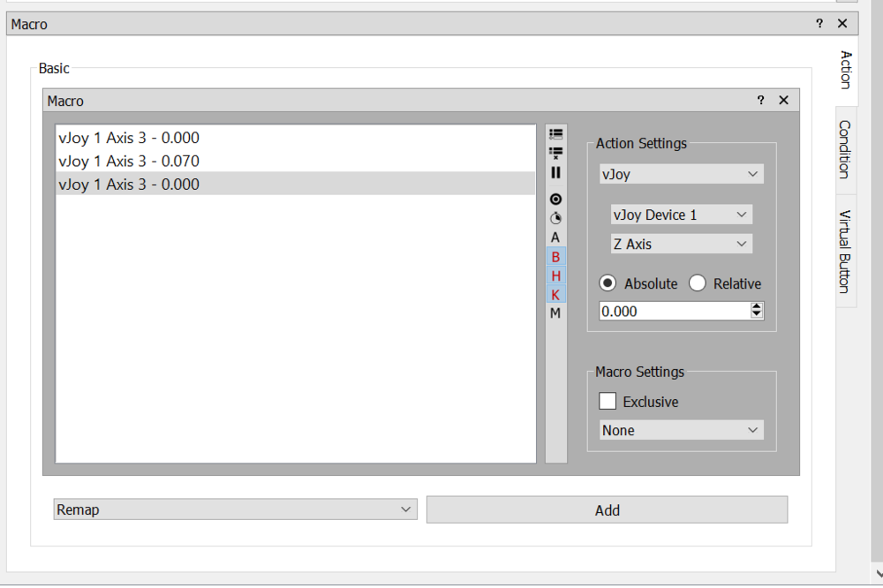Decrease the axis value with the down stepper arrow

(757, 315)
